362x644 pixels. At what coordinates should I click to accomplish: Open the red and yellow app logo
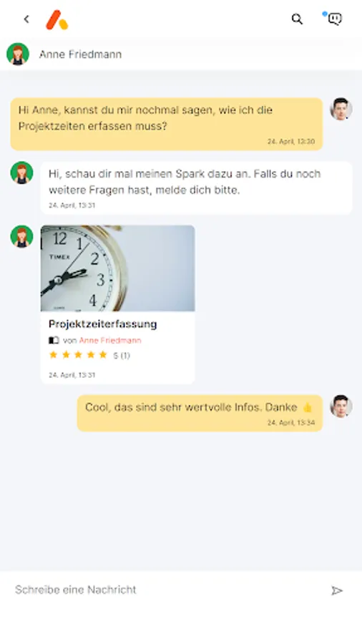[x=57, y=20]
